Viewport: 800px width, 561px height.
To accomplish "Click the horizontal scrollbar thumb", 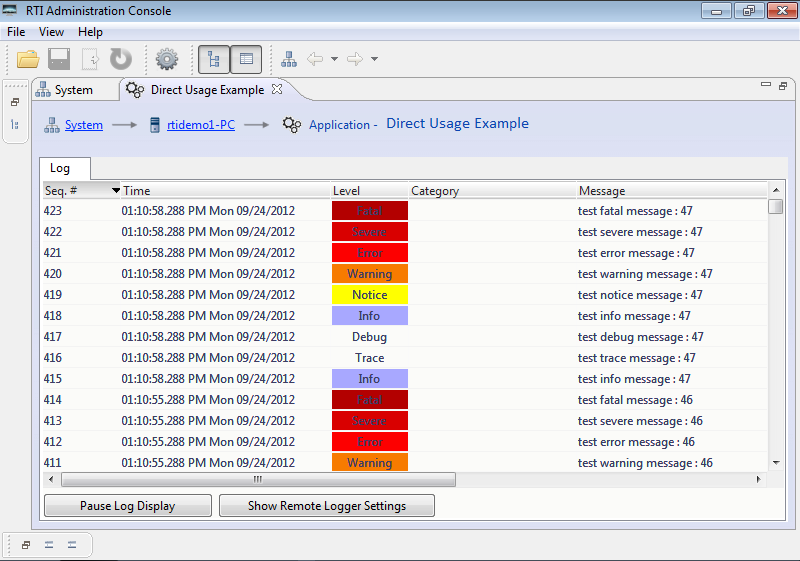I will [258, 479].
